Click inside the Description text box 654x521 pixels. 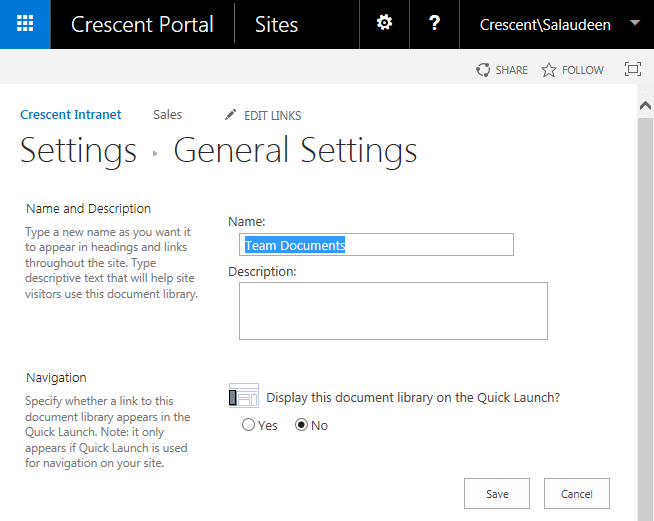pyautogui.click(x=393, y=311)
